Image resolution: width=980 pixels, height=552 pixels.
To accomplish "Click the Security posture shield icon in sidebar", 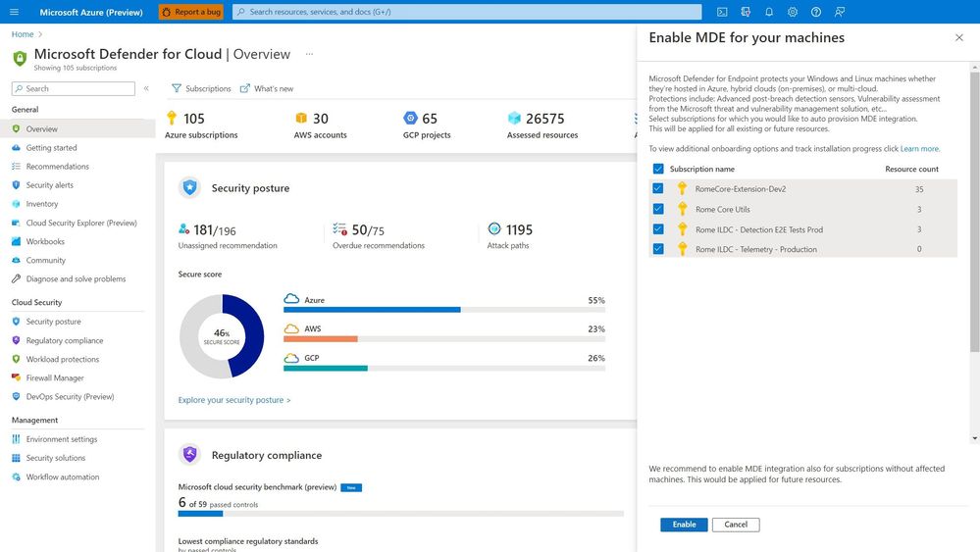I will coord(17,322).
